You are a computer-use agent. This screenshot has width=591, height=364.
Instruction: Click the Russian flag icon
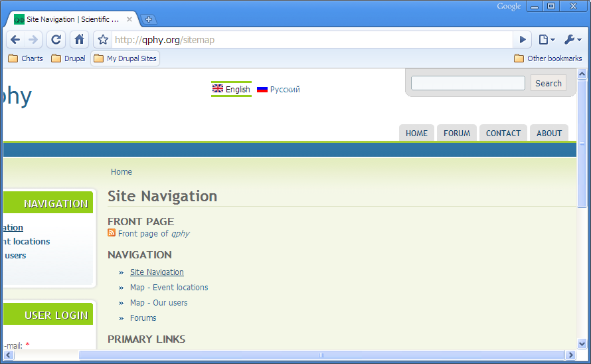coord(262,90)
